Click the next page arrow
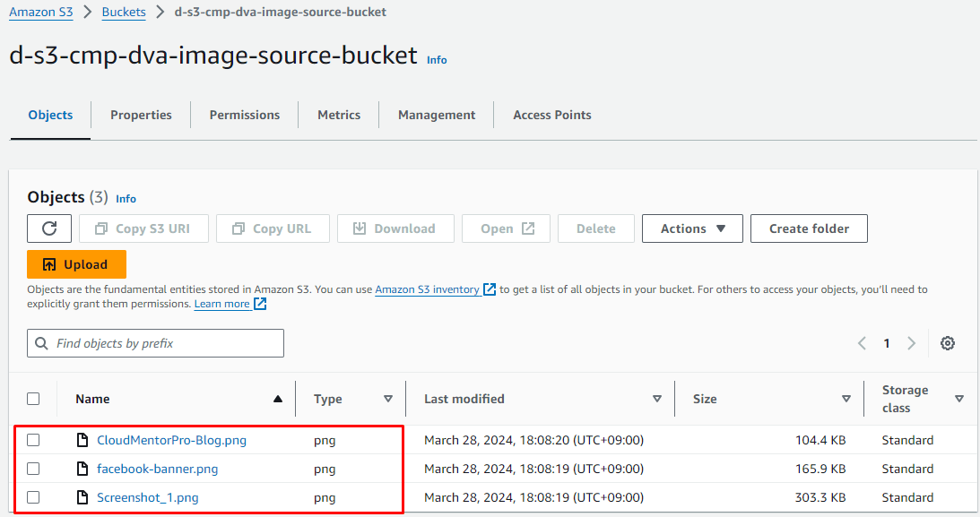The image size is (980, 517). tap(911, 342)
